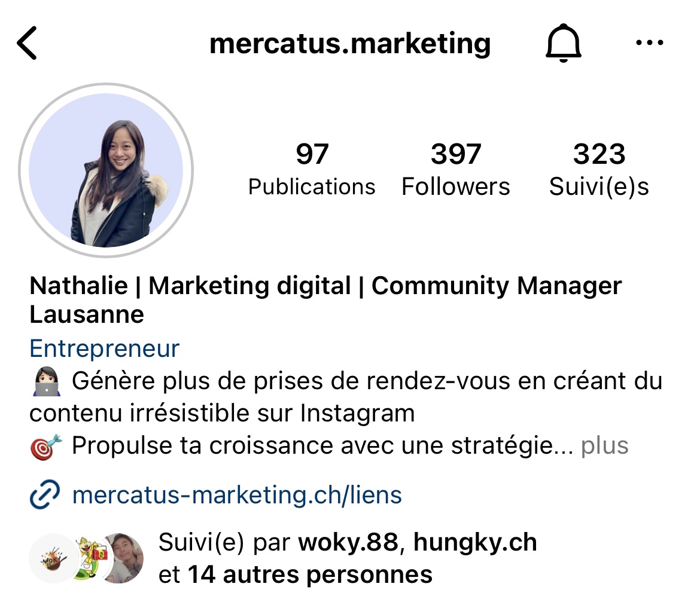700x596 pixels.
Task: Tap the Nathalie profile name heading
Action: tap(325, 299)
